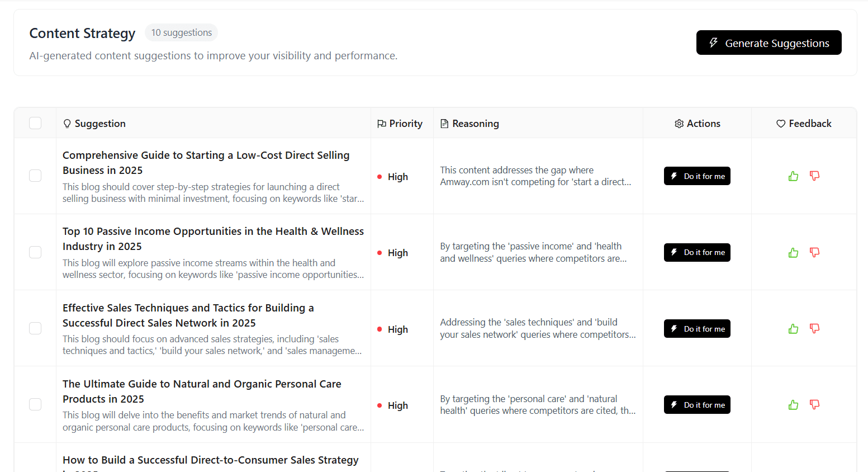The height and width of the screenshot is (472, 868).
Task: Check the box for the Low-Cost Direct Selling row
Action: tap(35, 176)
